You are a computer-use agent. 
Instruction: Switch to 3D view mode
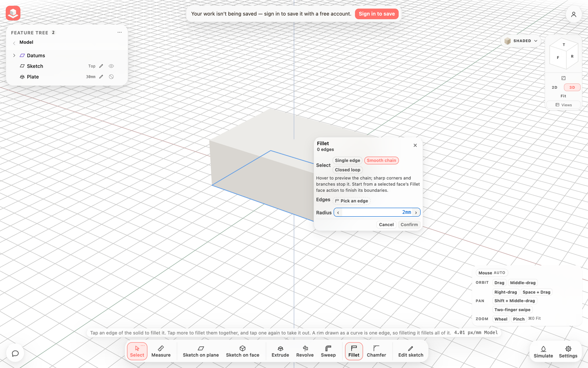[x=572, y=88]
